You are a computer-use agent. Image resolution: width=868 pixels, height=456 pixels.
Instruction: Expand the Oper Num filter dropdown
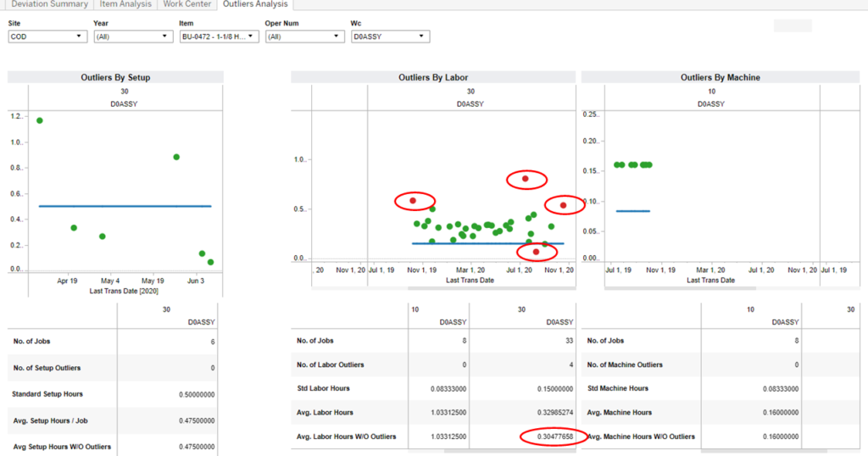305,36
